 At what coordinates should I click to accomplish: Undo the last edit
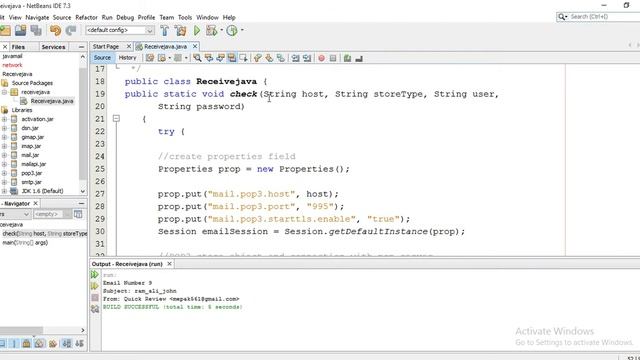point(56,30)
